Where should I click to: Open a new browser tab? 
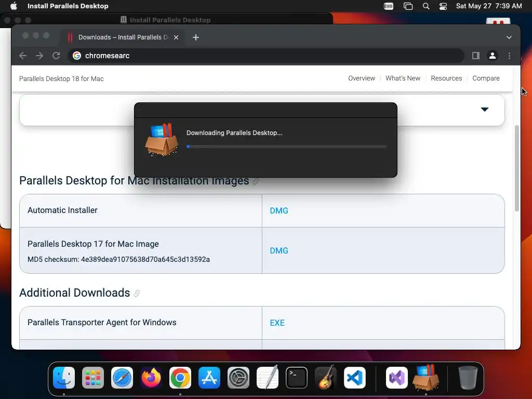tap(196, 37)
